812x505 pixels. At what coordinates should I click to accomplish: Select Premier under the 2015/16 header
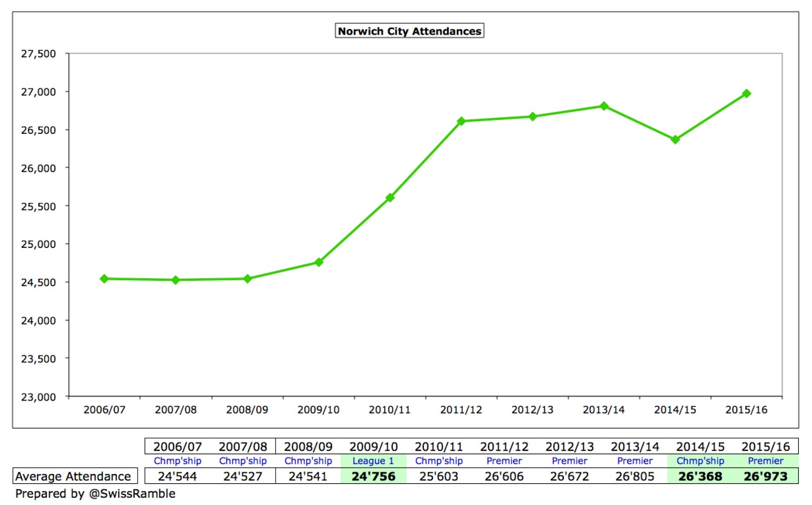coord(766,461)
